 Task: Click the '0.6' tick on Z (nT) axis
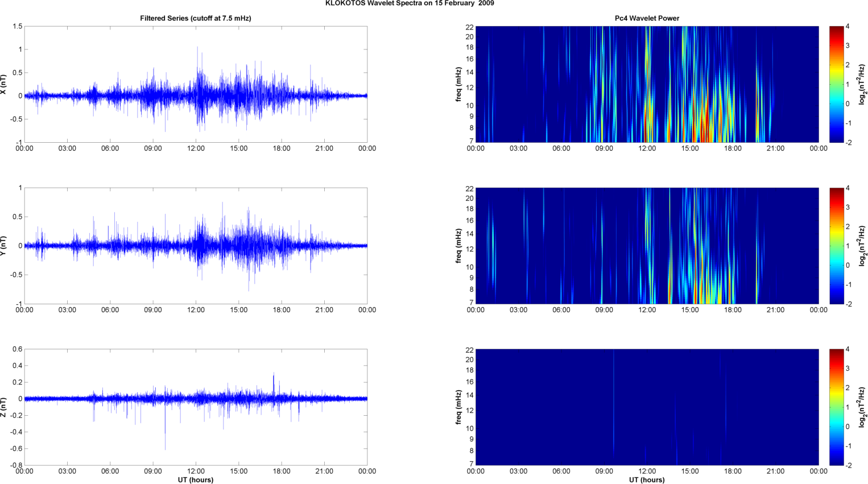point(17,349)
